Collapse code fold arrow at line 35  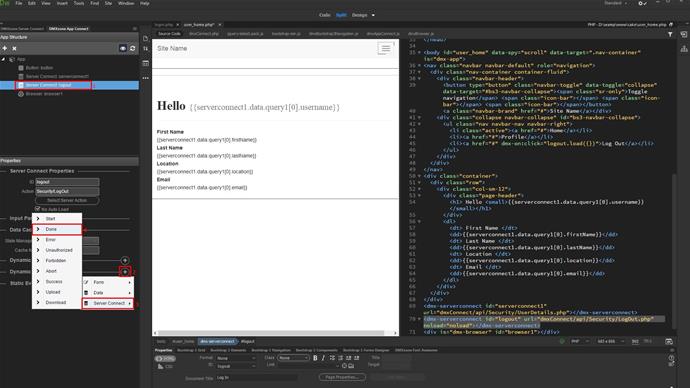click(x=419, y=52)
